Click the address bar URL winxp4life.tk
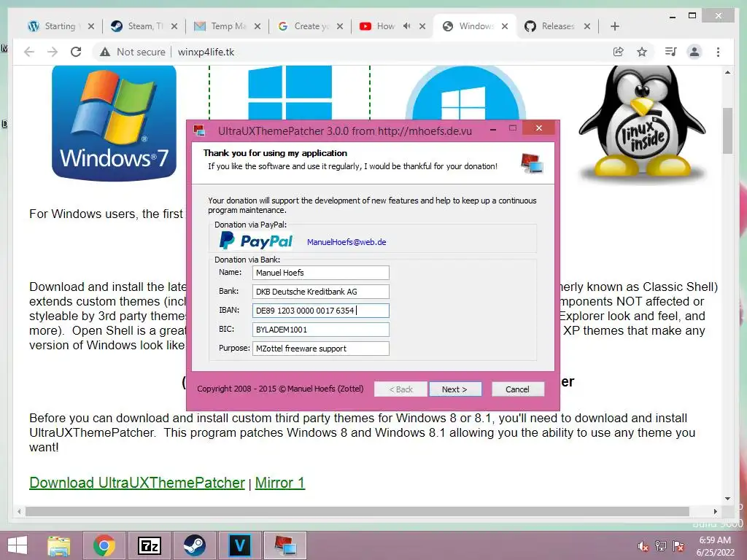This screenshot has width=747, height=560. [206, 52]
